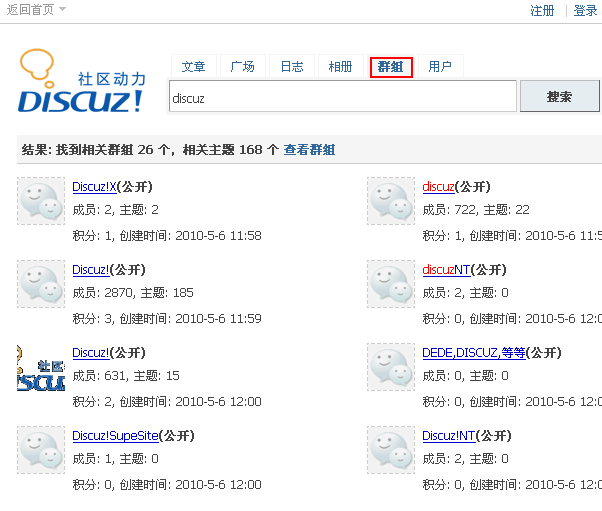Click avatar of the 2870-member Discuz! group
This screenshot has width=602, height=511.
click(x=41, y=284)
